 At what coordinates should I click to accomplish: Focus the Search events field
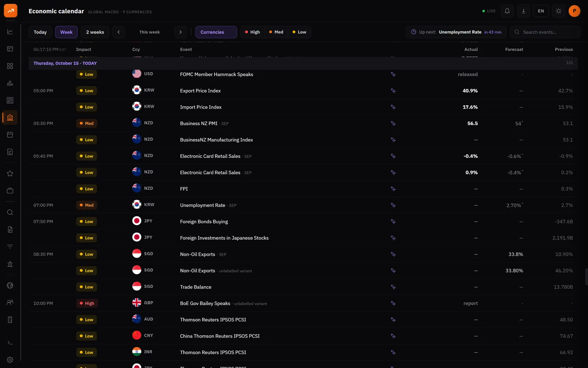545,32
